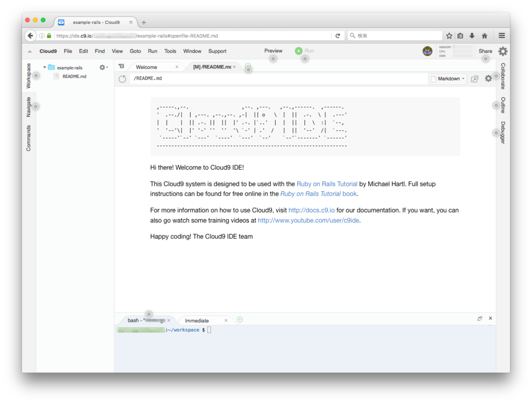
Task: Open the Window menu
Action: pyautogui.click(x=192, y=51)
